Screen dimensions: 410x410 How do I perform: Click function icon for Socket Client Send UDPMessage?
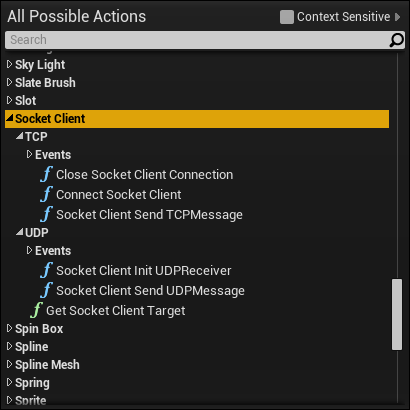[x=46, y=290]
